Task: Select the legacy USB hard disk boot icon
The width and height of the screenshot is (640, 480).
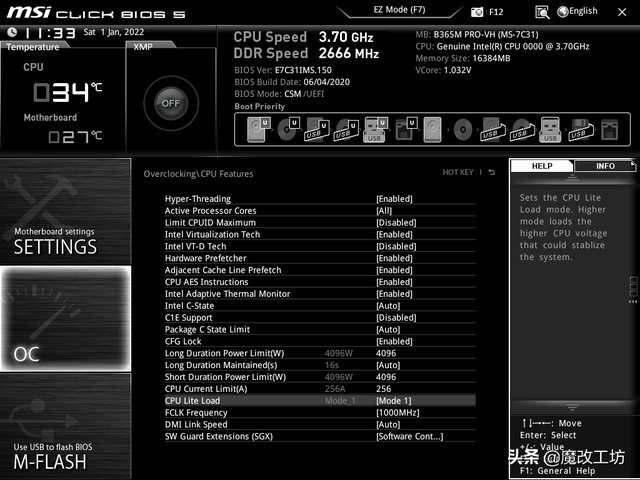Action: pyautogui.click(x=492, y=129)
